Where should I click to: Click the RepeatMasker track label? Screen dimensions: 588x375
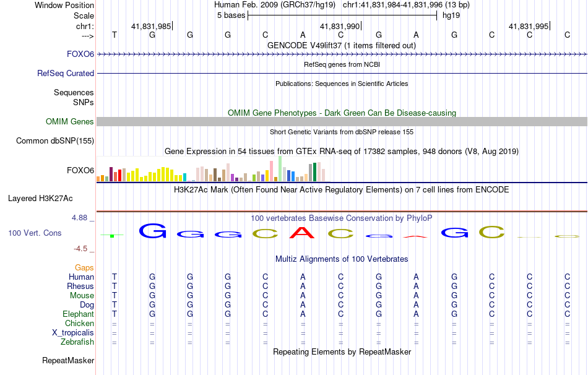pos(68,360)
